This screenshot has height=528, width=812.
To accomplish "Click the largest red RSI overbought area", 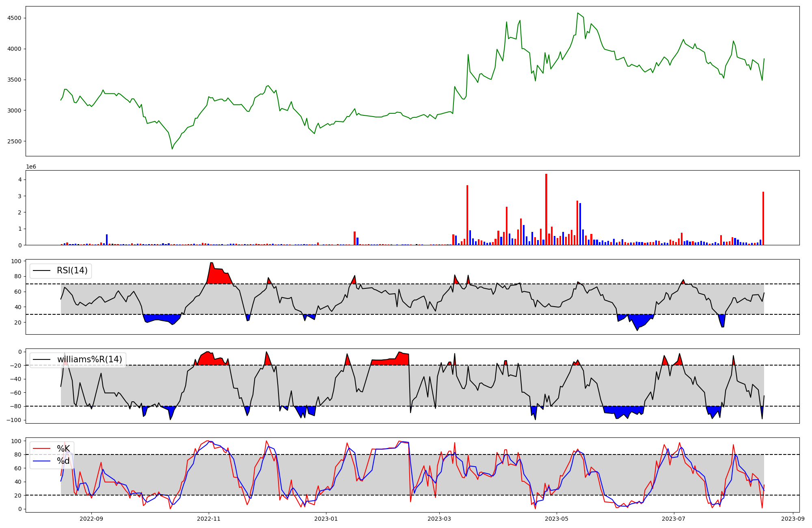I will (217, 276).
